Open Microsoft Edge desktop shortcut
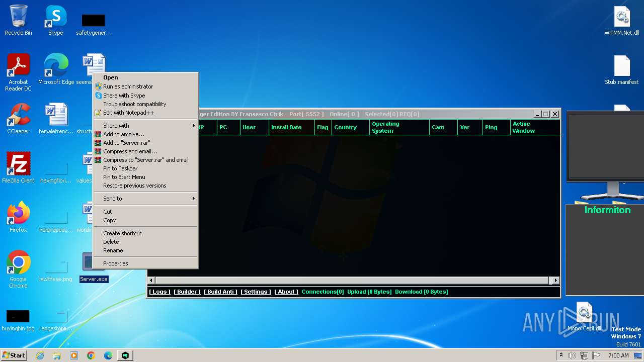Image resolution: width=644 pixels, height=362 pixels. [x=56, y=69]
